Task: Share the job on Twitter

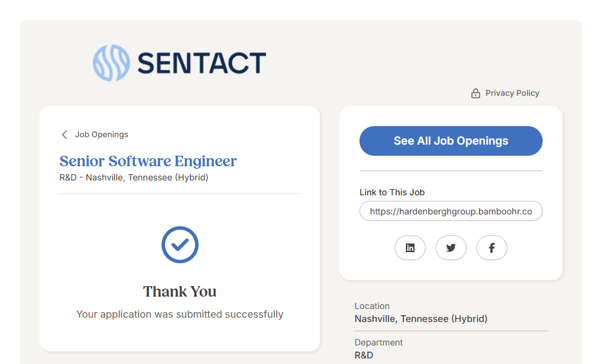Action: 451,248
